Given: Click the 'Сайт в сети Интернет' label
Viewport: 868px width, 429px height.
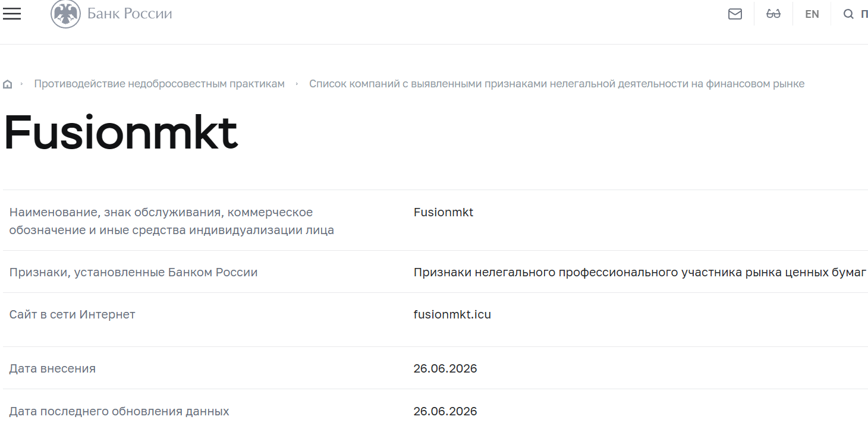Looking at the screenshot, I should tap(72, 314).
